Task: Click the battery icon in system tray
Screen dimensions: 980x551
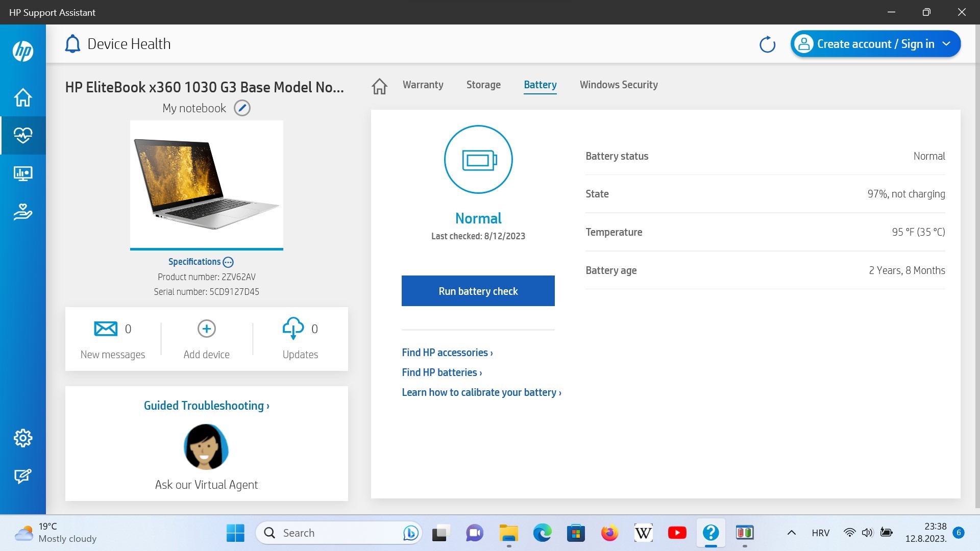Action: (x=887, y=533)
